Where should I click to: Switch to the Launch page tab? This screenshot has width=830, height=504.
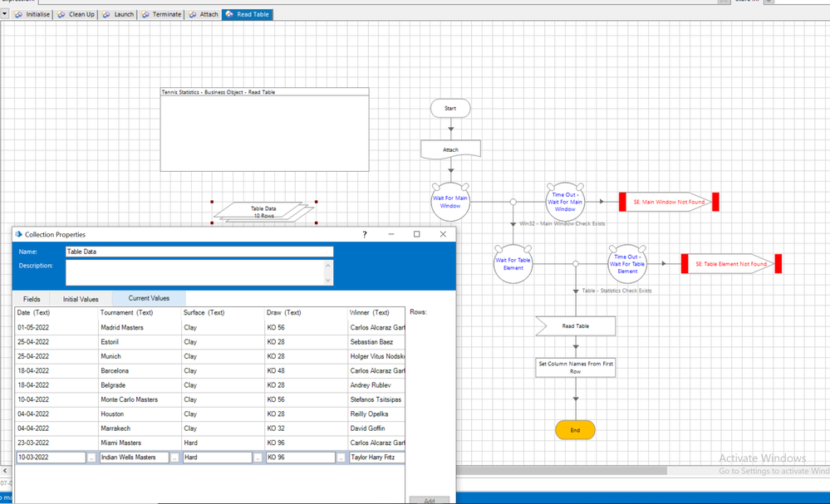click(118, 14)
